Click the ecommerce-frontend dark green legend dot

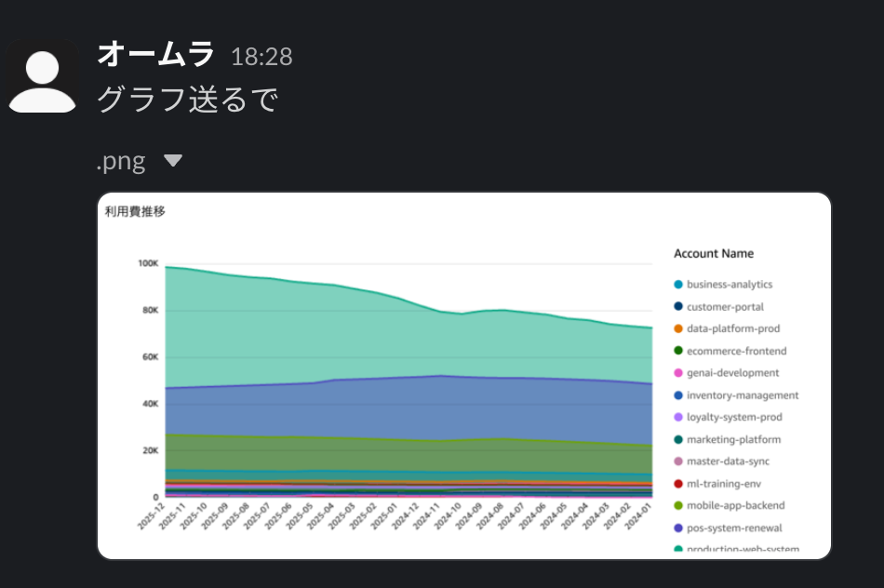679,351
